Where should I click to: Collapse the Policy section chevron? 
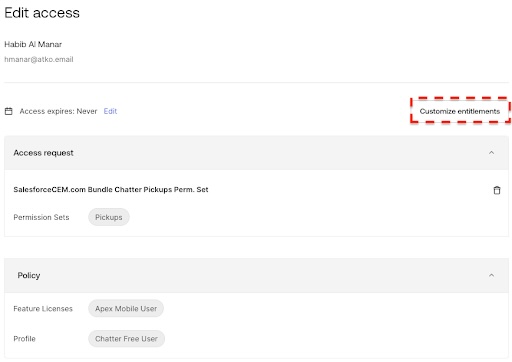(491, 275)
